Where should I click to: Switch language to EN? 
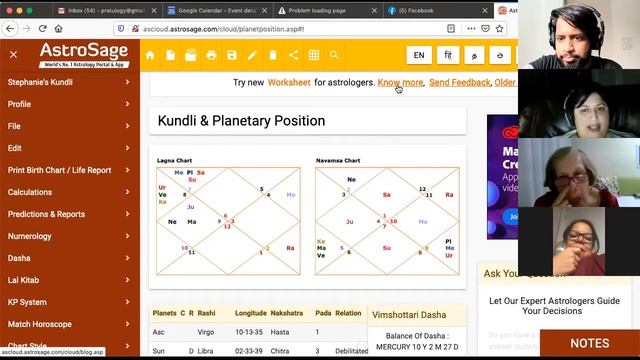[419, 55]
